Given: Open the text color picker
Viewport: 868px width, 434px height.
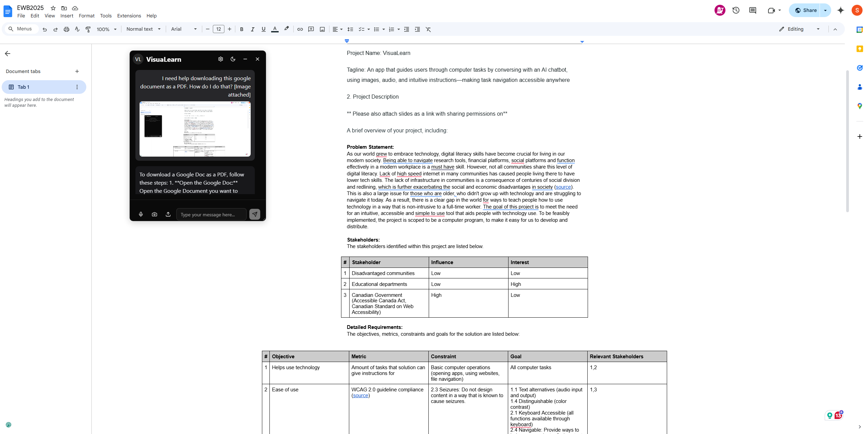Looking at the screenshot, I should [x=275, y=29].
